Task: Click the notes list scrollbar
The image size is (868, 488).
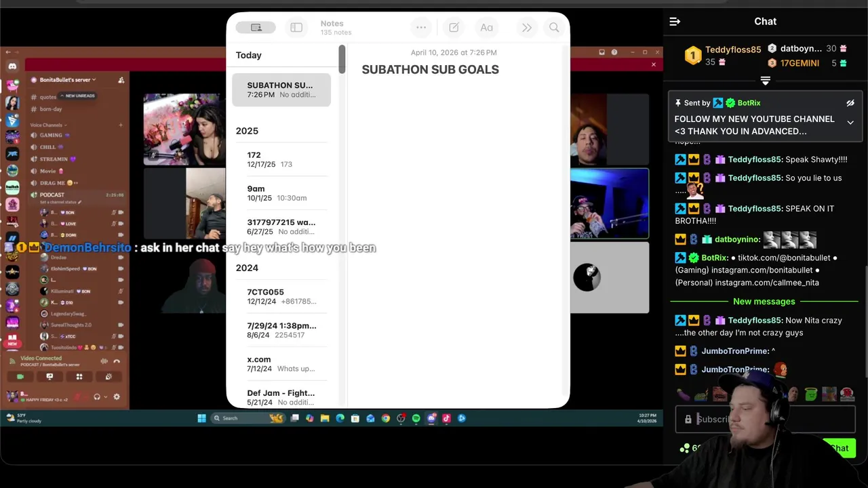Action: click(342, 60)
